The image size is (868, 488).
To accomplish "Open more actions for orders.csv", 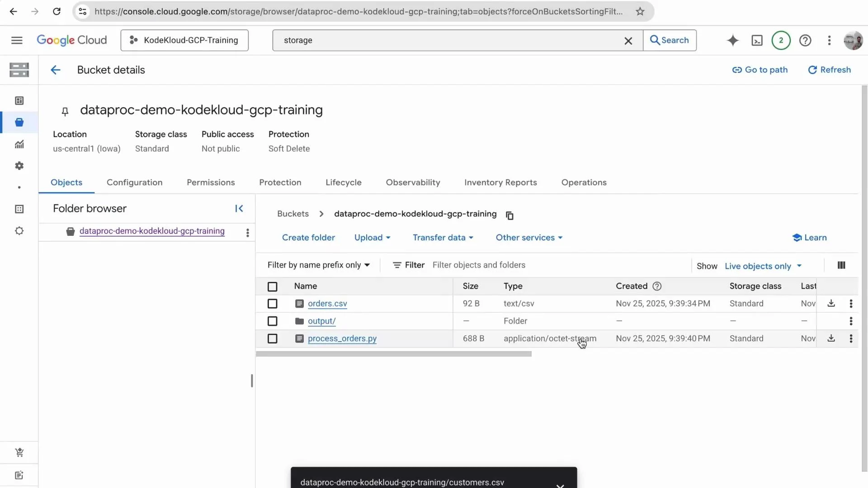I will [851, 304].
